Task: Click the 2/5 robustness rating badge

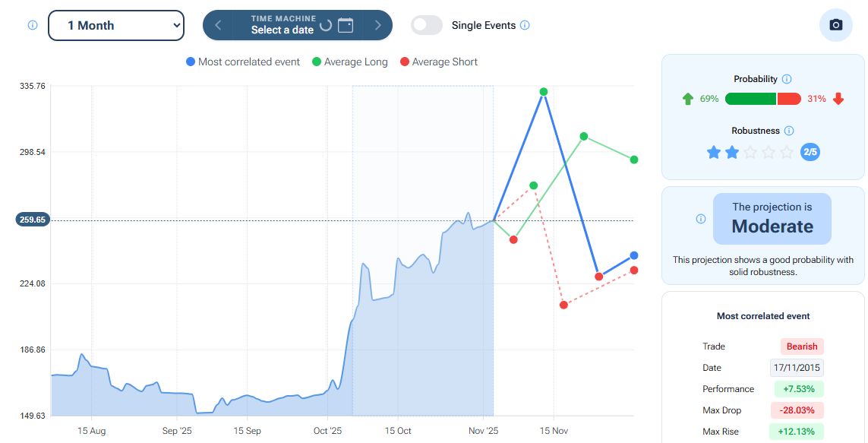Action: tap(810, 152)
